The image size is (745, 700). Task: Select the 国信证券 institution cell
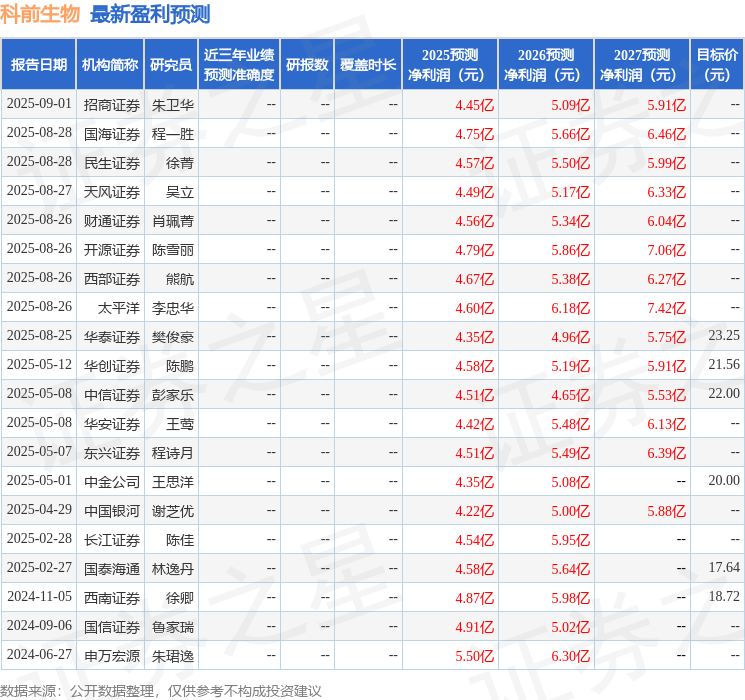tap(112, 627)
